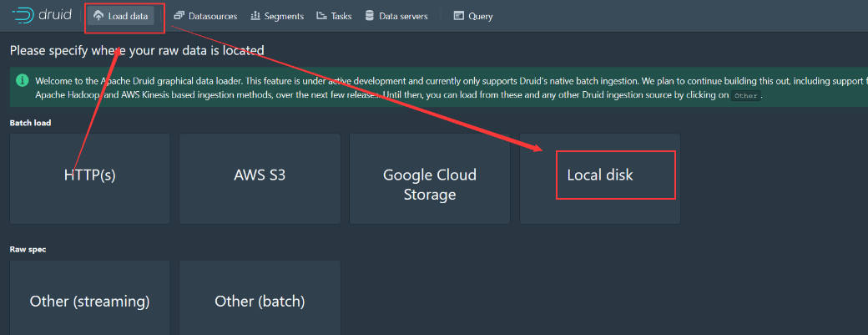Click the green info icon in welcome banner
Screen dimensions: 868x335
coord(23,80)
